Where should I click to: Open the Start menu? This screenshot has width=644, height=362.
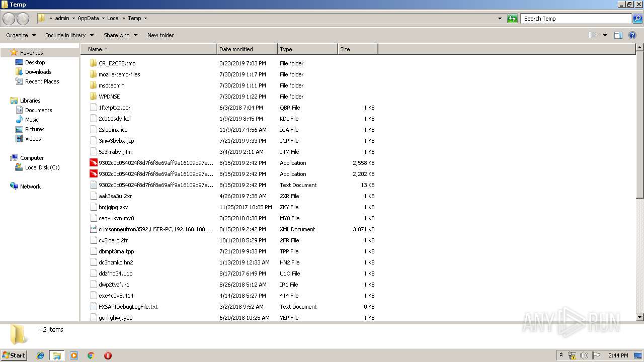tap(14, 355)
